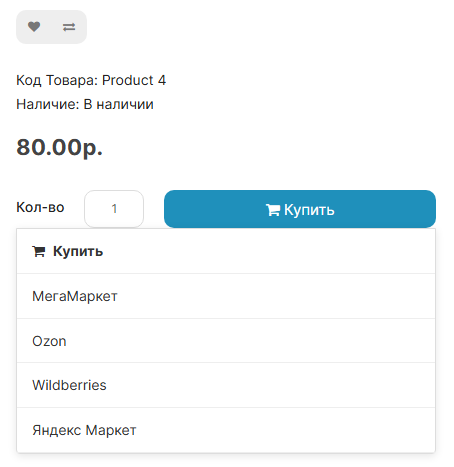Viewport: 454px width, 467px height.
Task: Choose МегаМаркет from marketplace list
Action: point(226,296)
